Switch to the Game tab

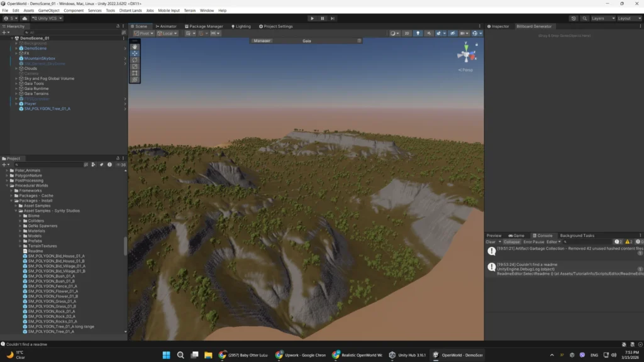(x=516, y=236)
